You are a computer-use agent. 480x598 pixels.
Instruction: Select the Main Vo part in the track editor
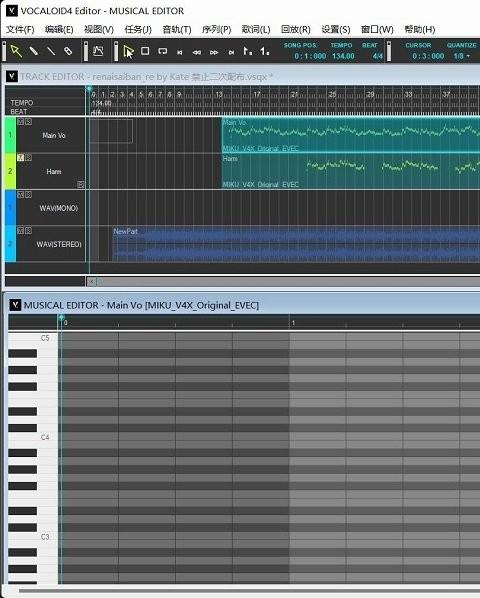pyautogui.click(x=351, y=135)
